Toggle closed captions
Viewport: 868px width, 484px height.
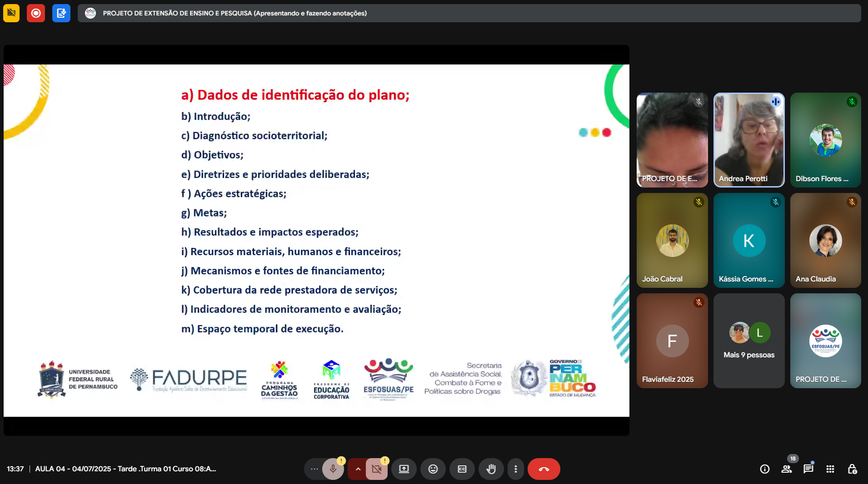462,469
